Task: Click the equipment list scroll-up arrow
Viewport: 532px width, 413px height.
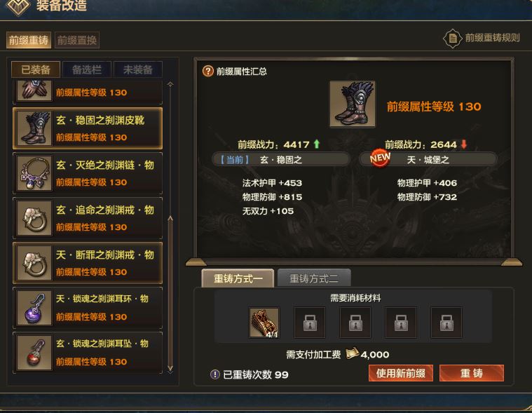Action: tap(170, 84)
